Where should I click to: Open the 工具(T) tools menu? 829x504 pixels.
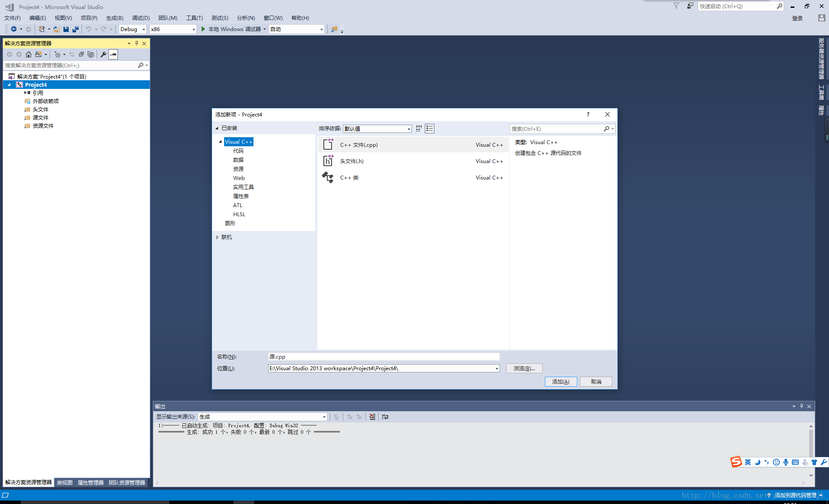point(194,18)
